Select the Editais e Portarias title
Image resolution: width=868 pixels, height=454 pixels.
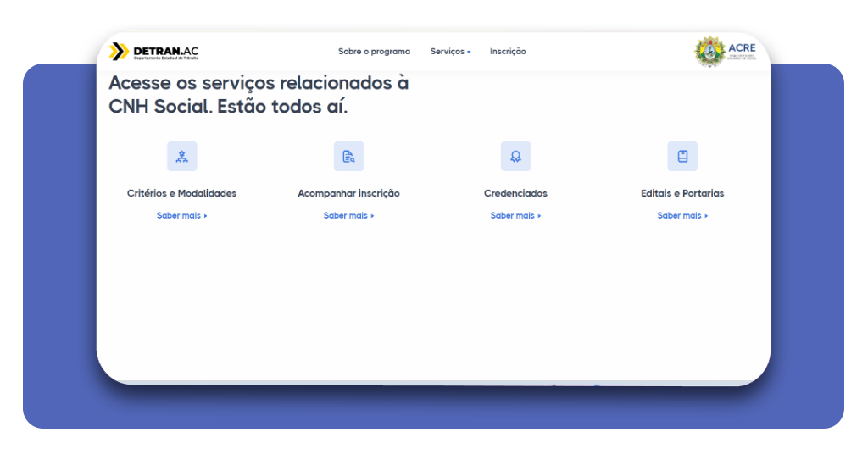682,194
